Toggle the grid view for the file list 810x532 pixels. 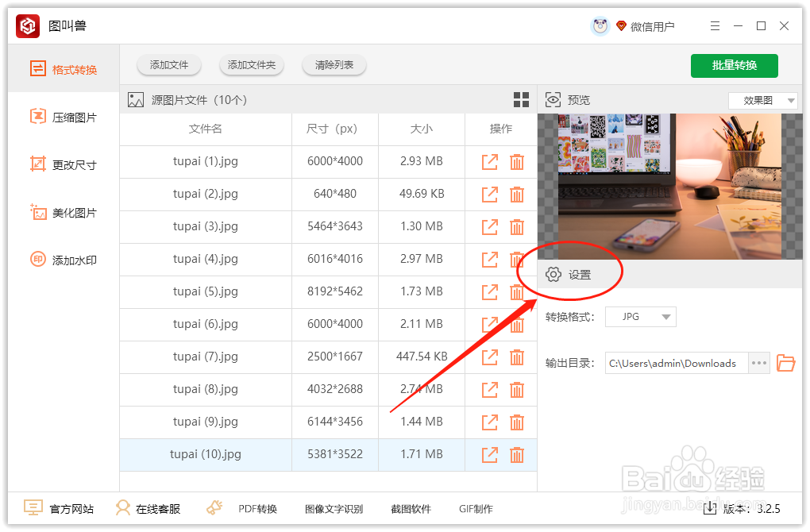(522, 100)
